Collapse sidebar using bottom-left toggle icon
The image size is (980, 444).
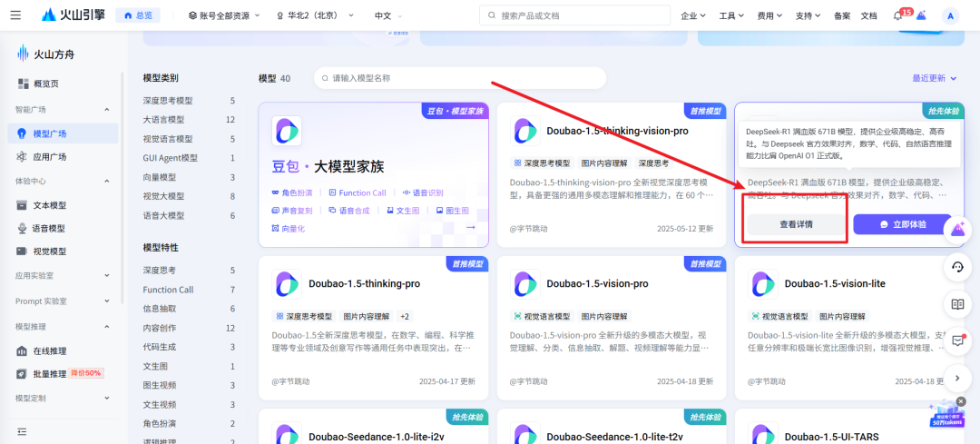pos(22,431)
